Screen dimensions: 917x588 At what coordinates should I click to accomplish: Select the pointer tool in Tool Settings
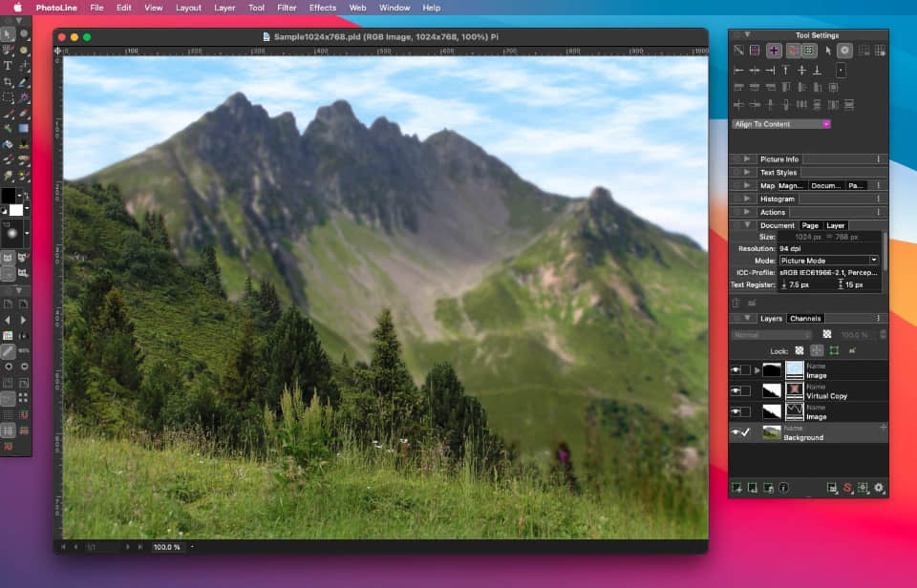[827, 51]
